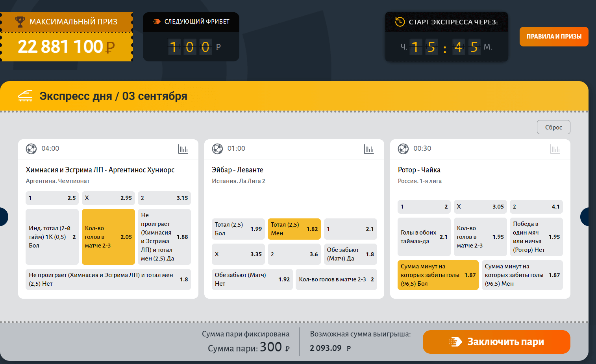
Task: Pick outcome 1 at 2 for Ротор
Action: coord(424,207)
